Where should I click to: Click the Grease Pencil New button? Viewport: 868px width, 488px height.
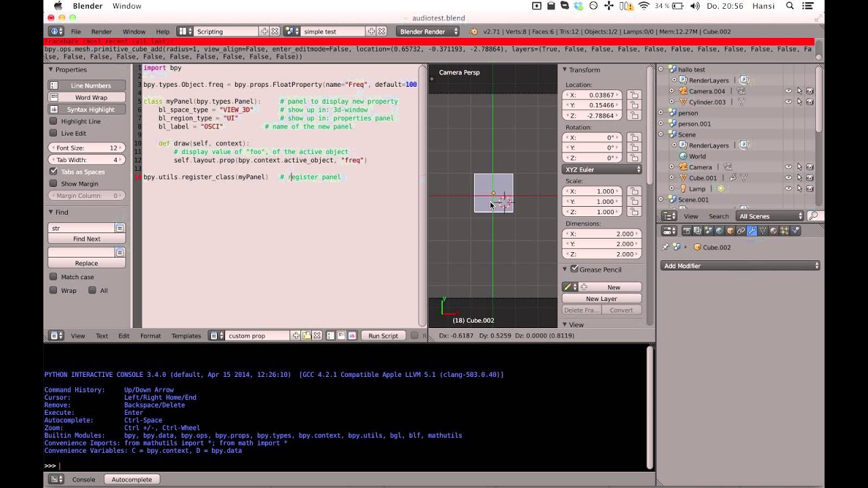(x=608, y=287)
